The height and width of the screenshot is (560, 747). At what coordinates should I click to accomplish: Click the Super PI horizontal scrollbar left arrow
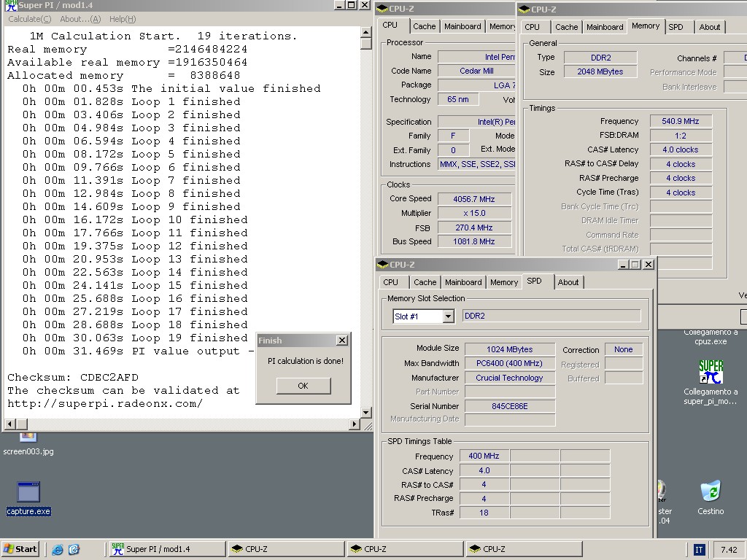point(10,424)
